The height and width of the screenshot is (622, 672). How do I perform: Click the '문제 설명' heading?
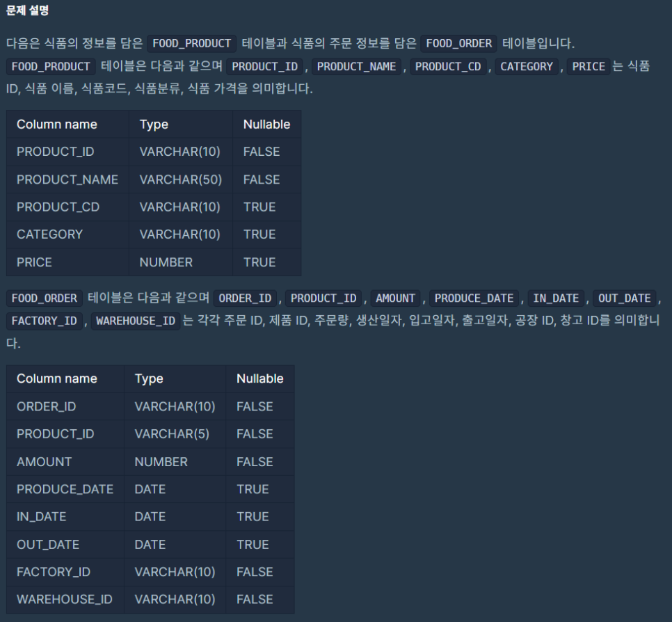click(x=27, y=10)
